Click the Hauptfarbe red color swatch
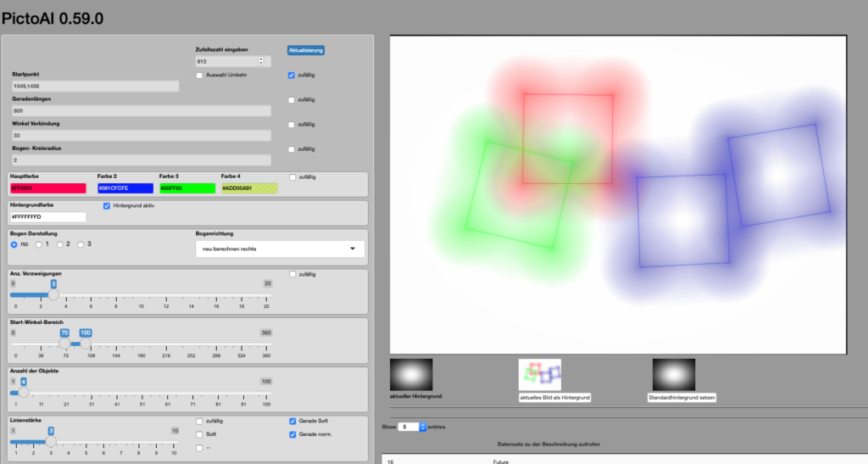This screenshot has width=868, height=464. tap(48, 188)
